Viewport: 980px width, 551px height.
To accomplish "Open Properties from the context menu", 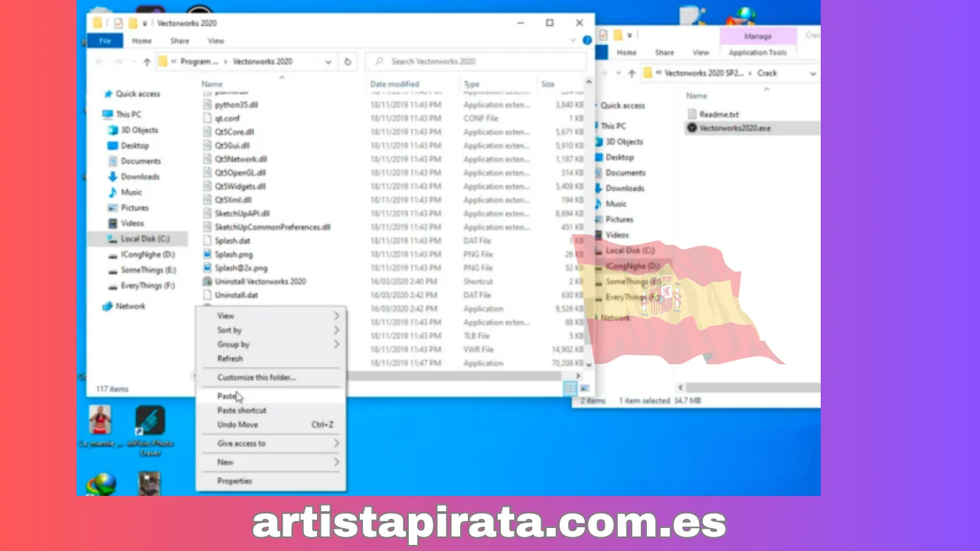I will pos(270,481).
